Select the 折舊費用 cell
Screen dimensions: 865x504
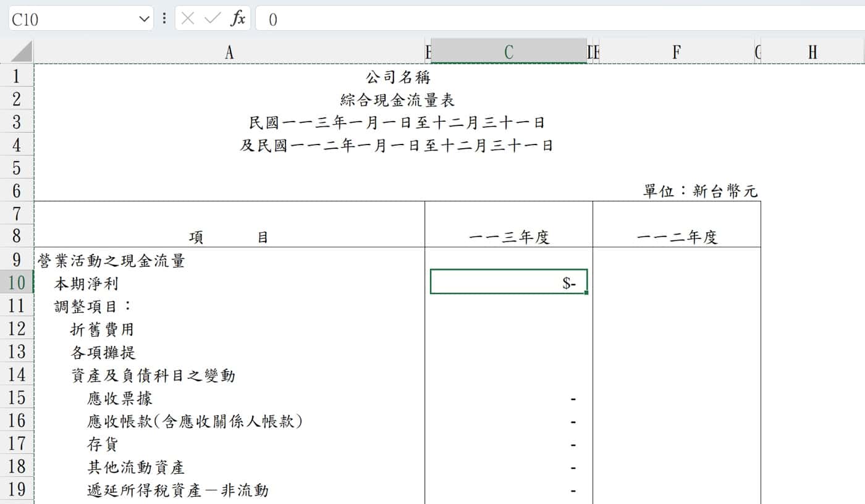click(102, 330)
